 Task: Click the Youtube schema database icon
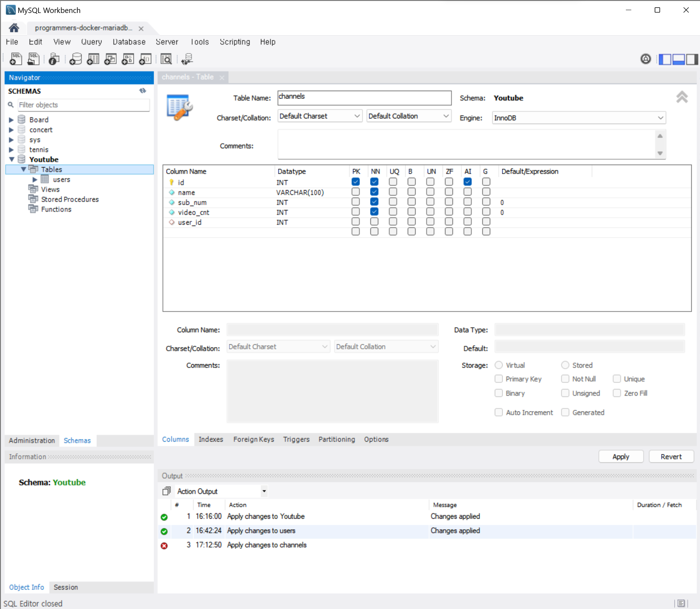click(x=21, y=159)
